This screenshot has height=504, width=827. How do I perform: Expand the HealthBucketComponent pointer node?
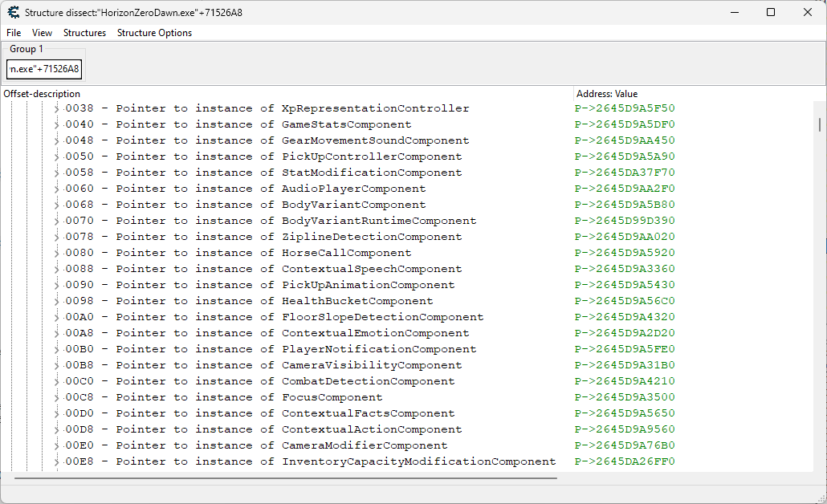click(56, 301)
